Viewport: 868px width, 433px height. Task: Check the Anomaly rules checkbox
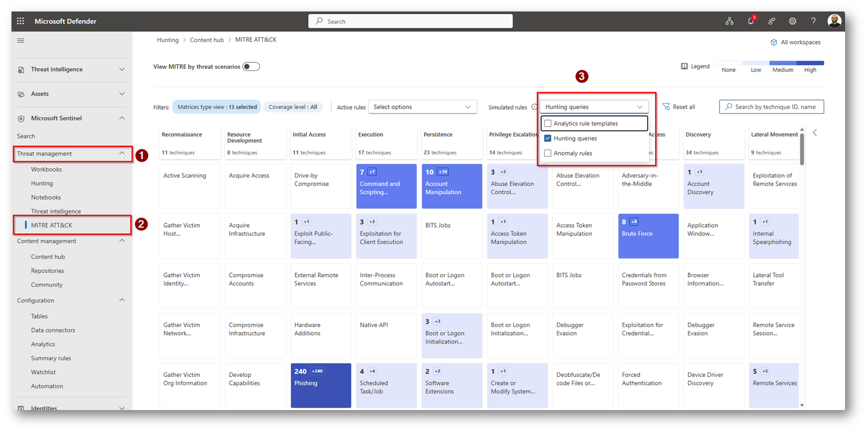[548, 153]
